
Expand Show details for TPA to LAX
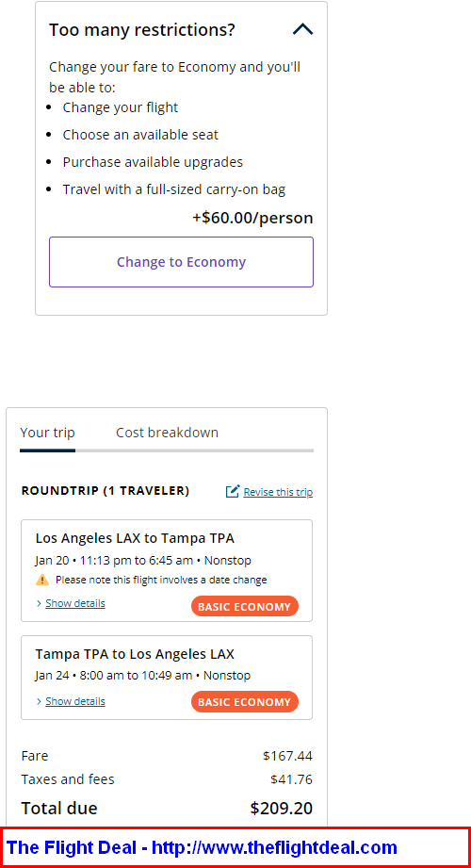(x=75, y=701)
